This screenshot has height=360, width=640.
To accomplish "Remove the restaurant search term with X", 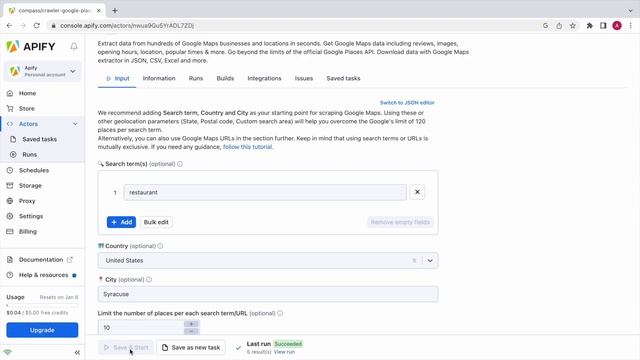I will point(417,192).
